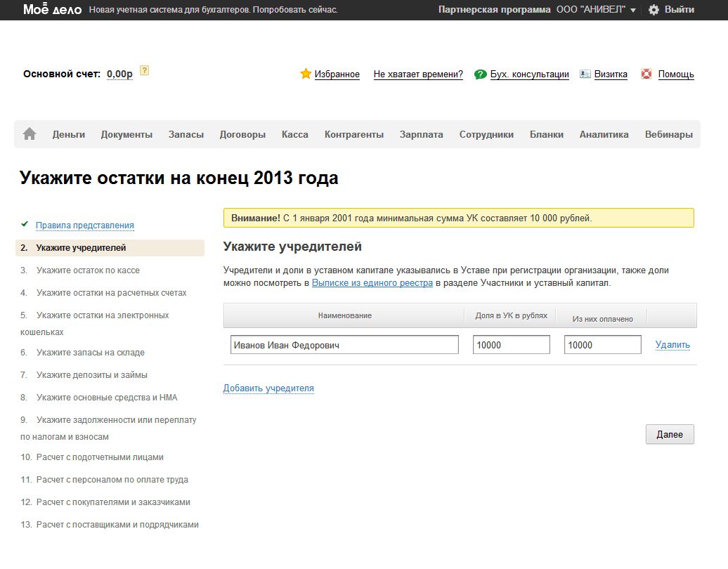Click the Моё дело logo

point(52,10)
